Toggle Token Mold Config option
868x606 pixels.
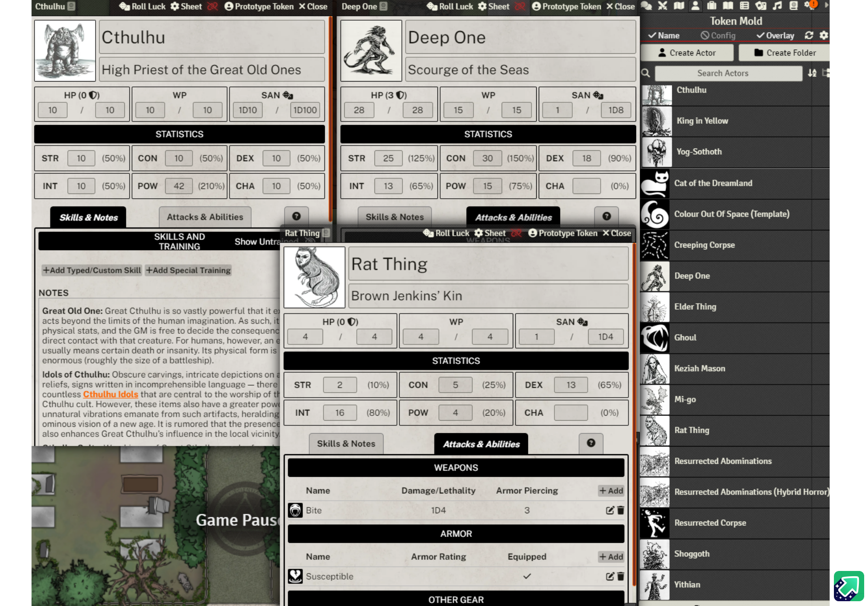(718, 36)
